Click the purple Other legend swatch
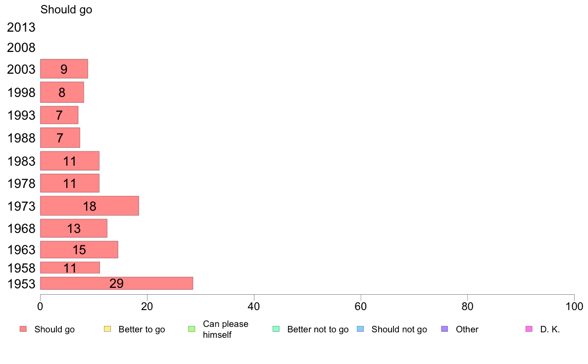The width and height of the screenshot is (588, 364). pos(444,329)
